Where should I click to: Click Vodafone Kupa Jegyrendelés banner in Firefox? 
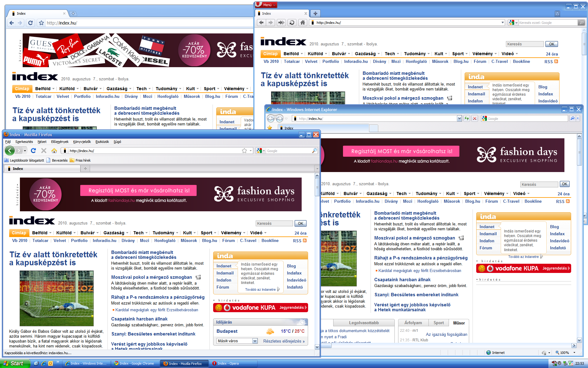coord(260,307)
